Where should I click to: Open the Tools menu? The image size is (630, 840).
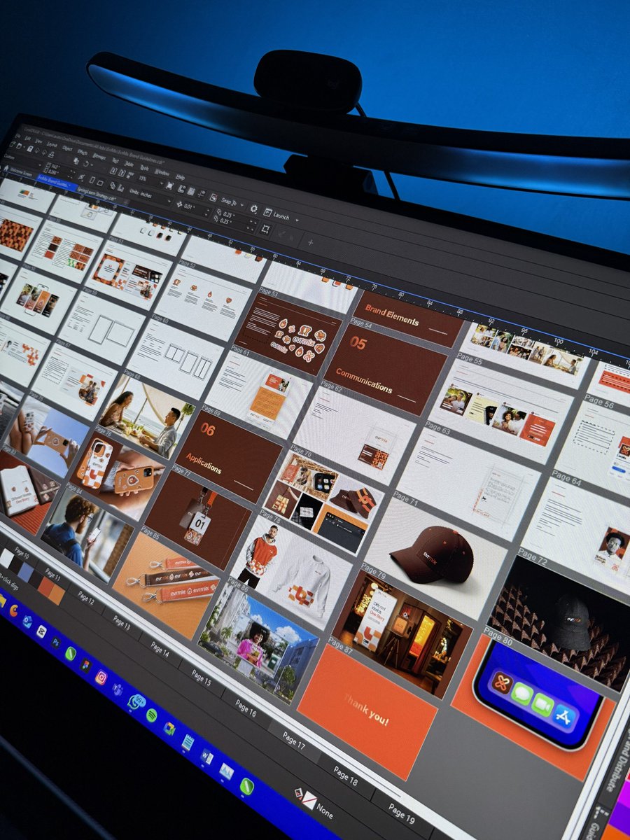click(144, 168)
